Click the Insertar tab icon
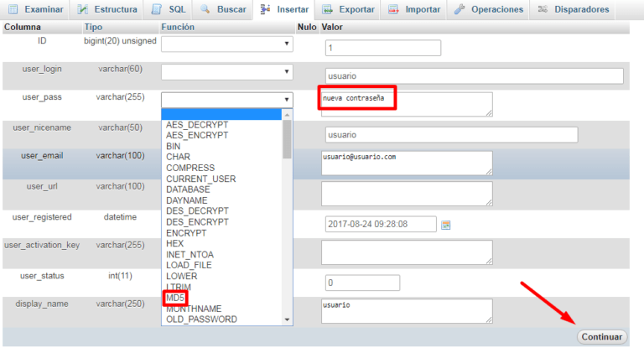The height and width of the screenshot is (353, 644). click(265, 8)
